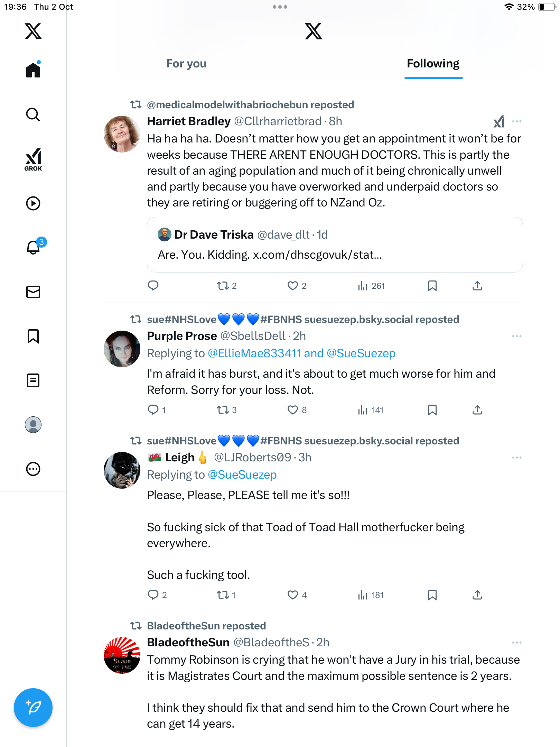This screenshot has height=747, width=560.
Task: Like Purple Prose's reply
Action: pyautogui.click(x=293, y=410)
